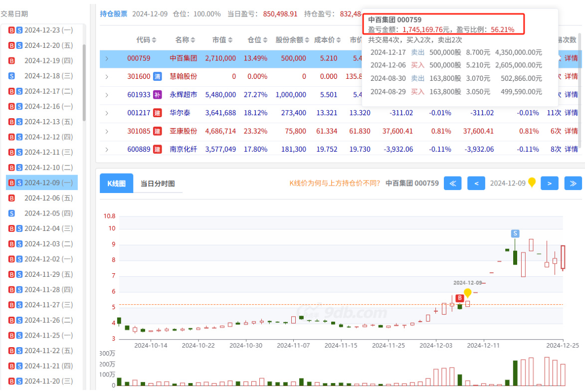Open the 持仓股票 tab
This screenshot has width=585, height=392.
click(113, 14)
